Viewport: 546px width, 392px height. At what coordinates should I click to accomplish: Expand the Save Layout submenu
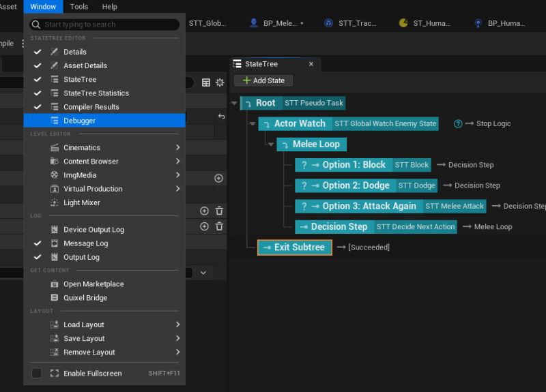(x=104, y=338)
